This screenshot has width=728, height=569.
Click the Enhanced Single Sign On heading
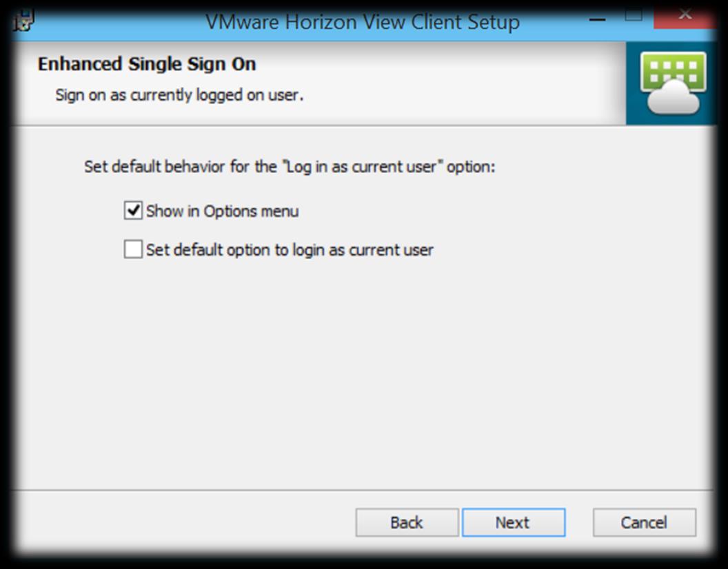tap(147, 64)
